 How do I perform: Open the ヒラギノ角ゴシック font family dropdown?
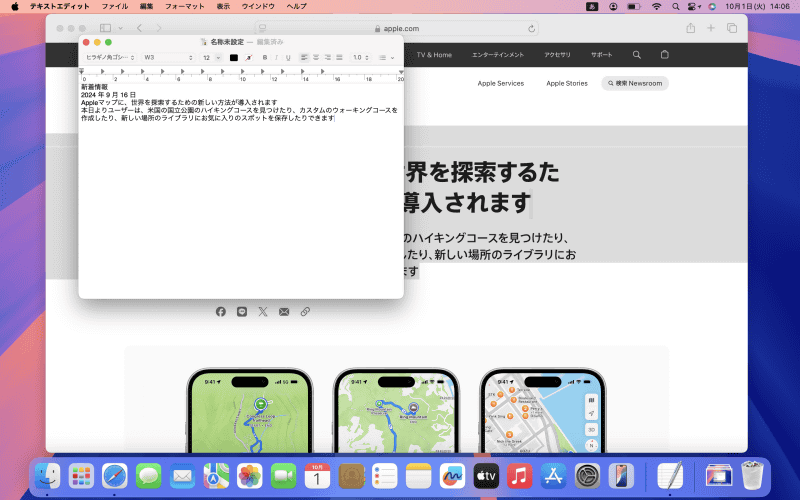(110, 58)
